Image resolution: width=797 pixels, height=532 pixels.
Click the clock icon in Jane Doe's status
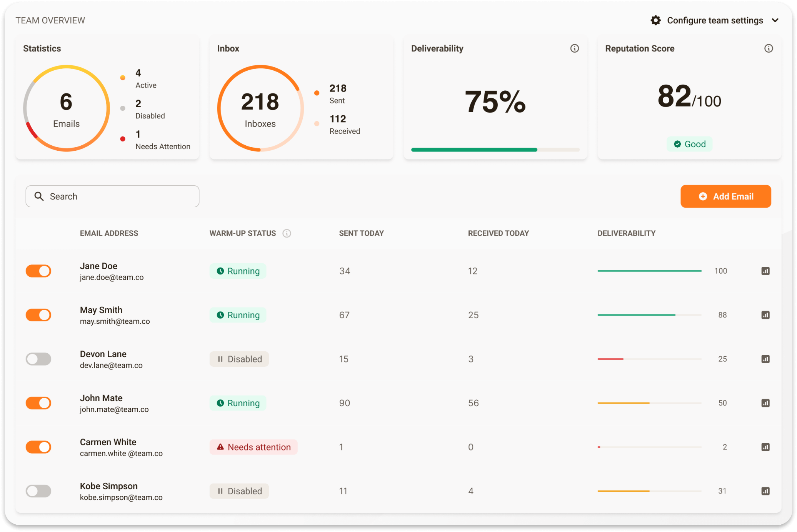click(x=220, y=271)
